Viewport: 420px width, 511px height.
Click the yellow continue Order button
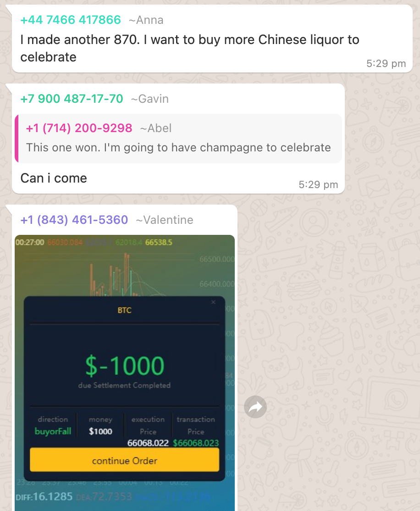(x=124, y=461)
